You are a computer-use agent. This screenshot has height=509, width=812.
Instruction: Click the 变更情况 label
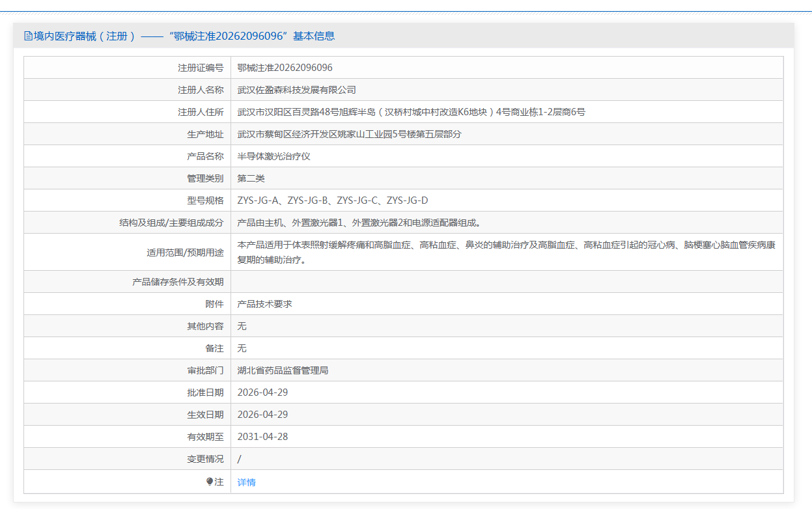click(205, 459)
